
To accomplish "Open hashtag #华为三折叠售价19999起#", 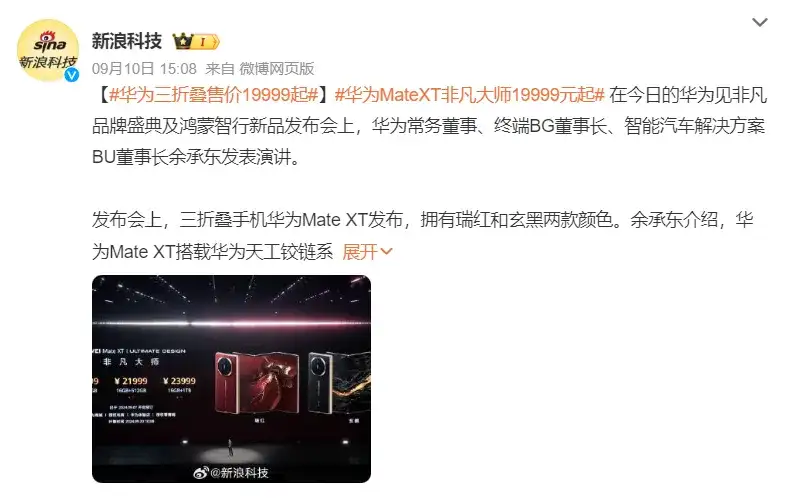I will point(213,95).
